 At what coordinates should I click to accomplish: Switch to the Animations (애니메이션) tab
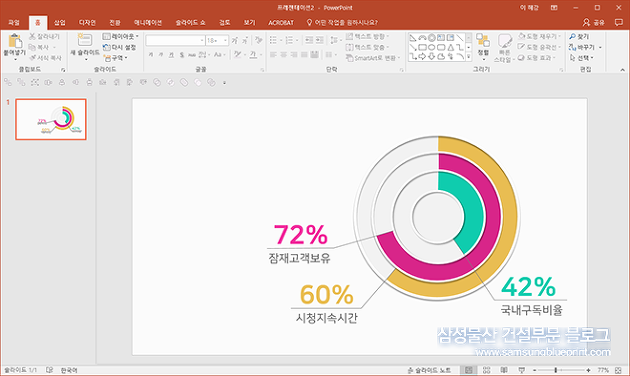pyautogui.click(x=148, y=22)
